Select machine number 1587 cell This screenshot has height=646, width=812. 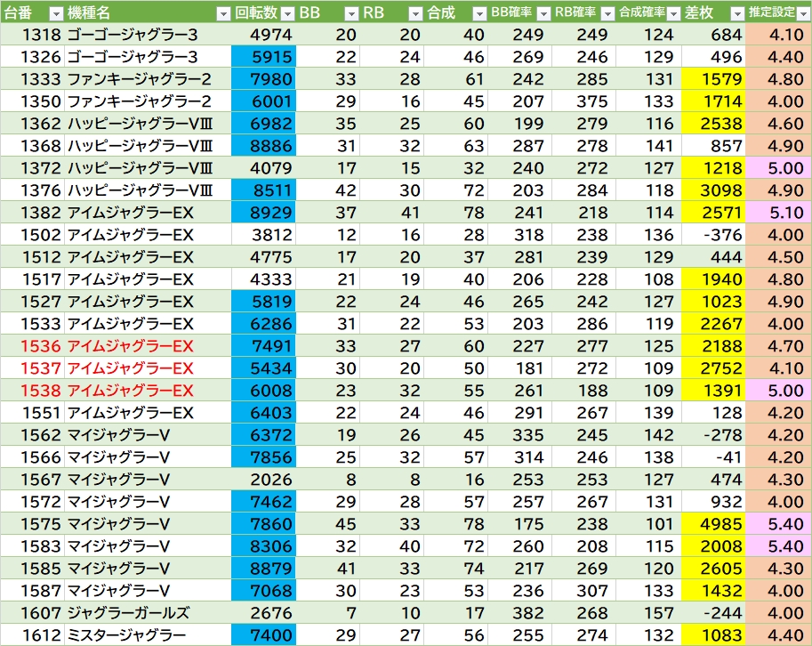[32, 592]
